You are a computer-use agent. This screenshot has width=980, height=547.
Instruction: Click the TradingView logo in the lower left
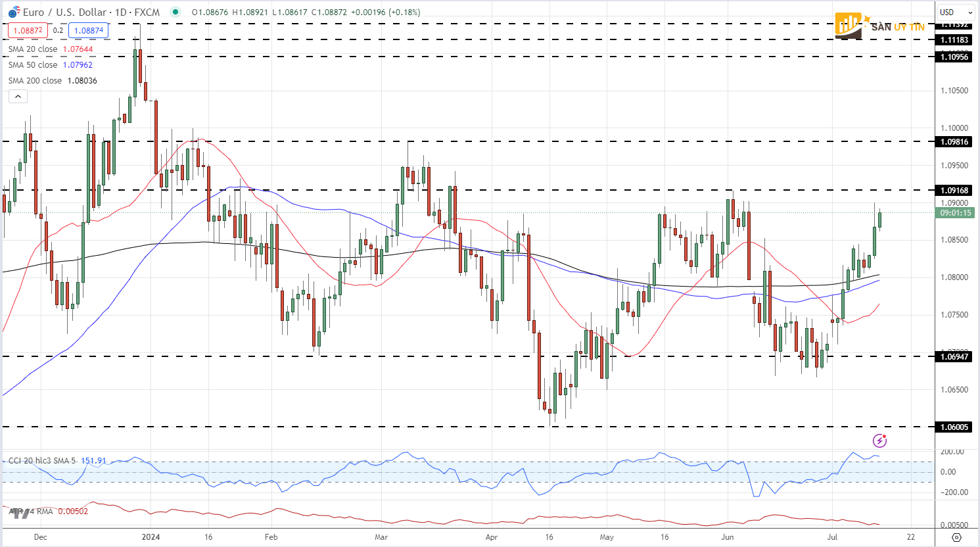[x=20, y=513]
